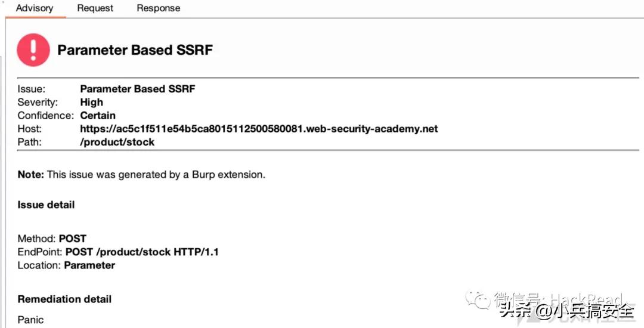644x328 pixels.
Task: Click the Remediation detail heading
Action: pyautogui.click(x=64, y=299)
